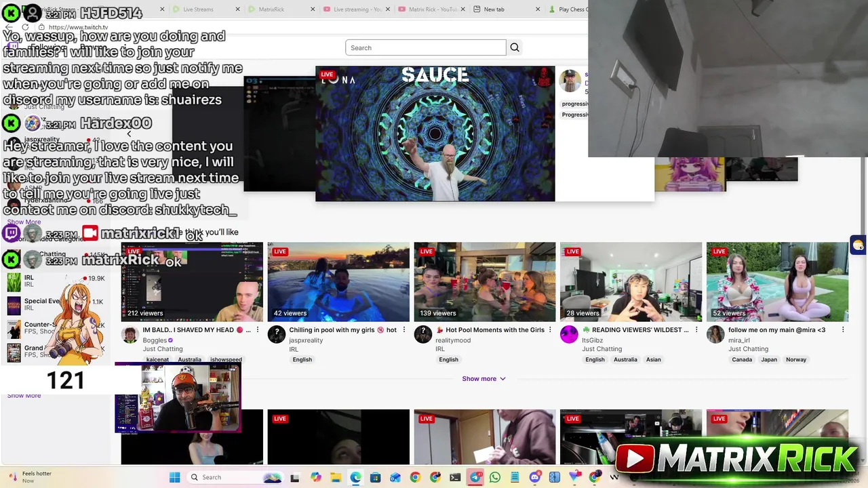Click the 'Canada' tag under mira_irl
Image resolution: width=868 pixels, height=488 pixels.
point(742,360)
